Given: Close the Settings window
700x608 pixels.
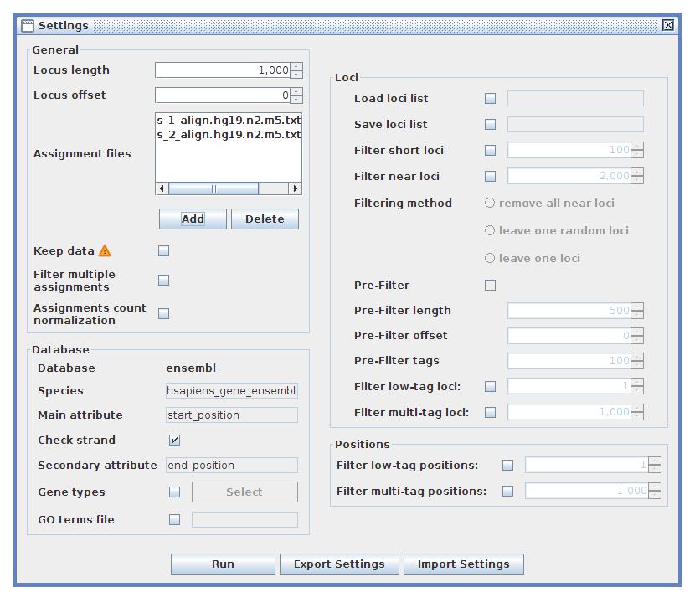Looking at the screenshot, I should click(667, 25).
